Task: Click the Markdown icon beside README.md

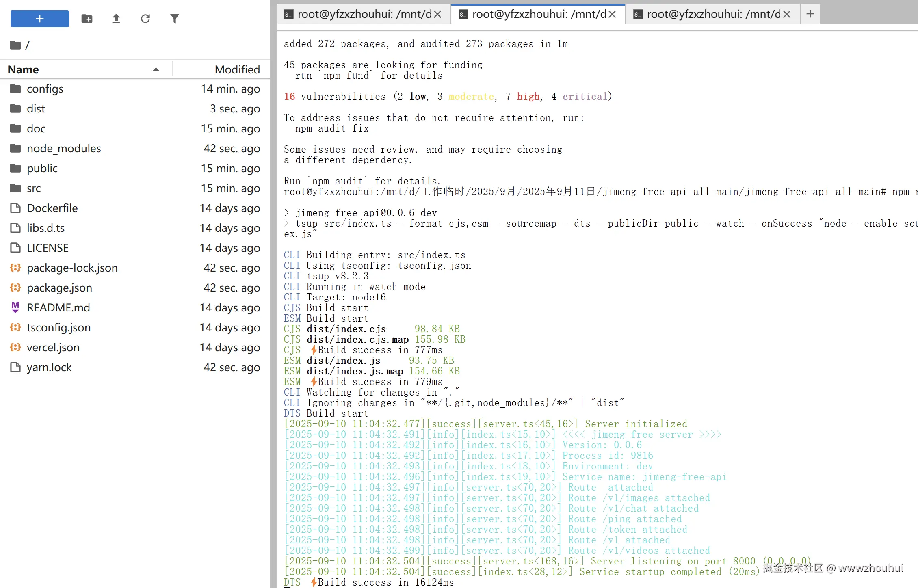Action: [x=15, y=307]
